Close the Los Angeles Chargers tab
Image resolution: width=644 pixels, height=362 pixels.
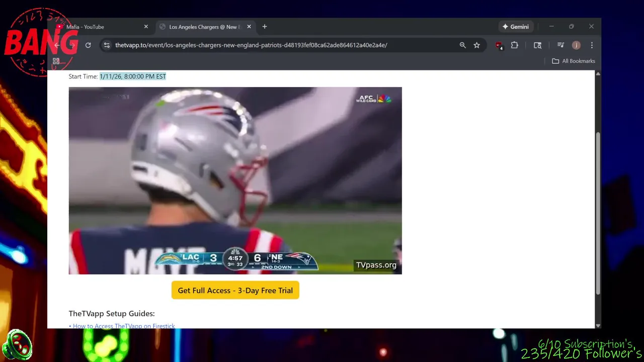point(249,27)
